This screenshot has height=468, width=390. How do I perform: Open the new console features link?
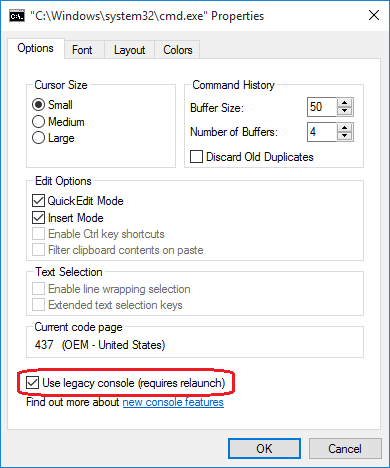[x=173, y=402]
